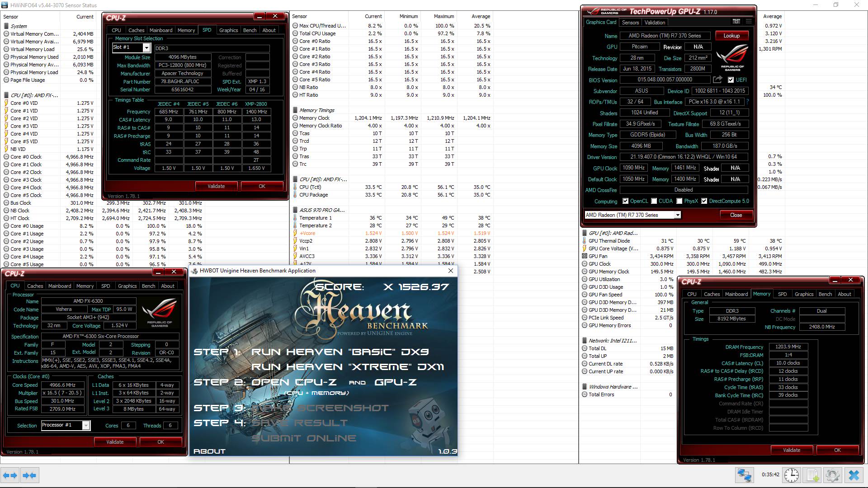868x488 pixels.
Task: Click SAVE RESULT in Heaven window
Action: [299, 423]
